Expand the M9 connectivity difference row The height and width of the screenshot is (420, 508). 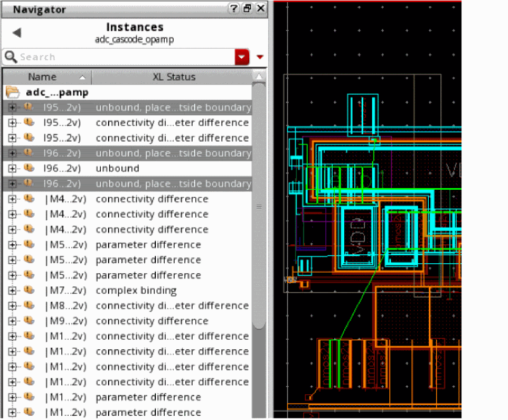pyautogui.click(x=12, y=321)
